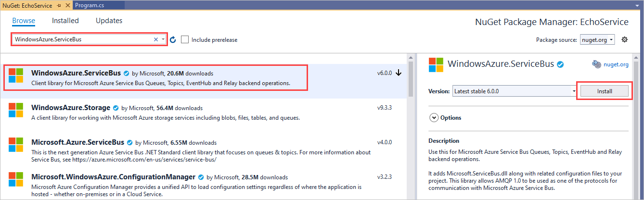Click download arrow next to v6.0.0
Viewport: 644px width, 200px height.
coord(399,73)
